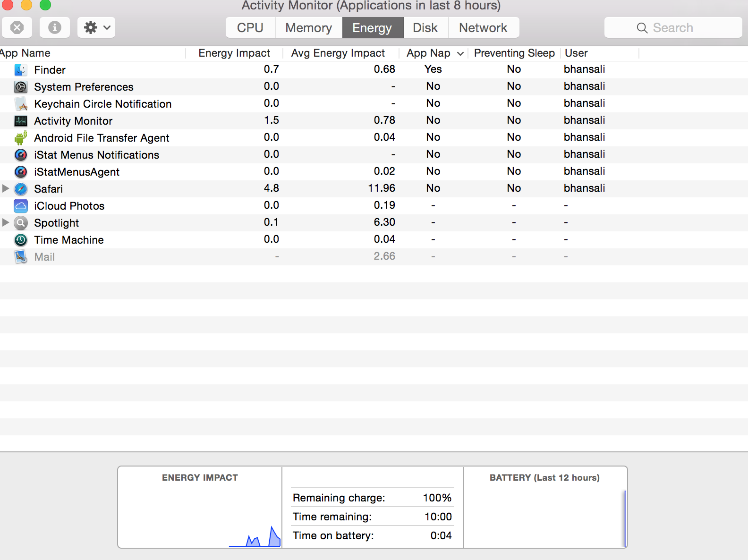Click the Activity Monitor app icon
The width and height of the screenshot is (748, 560).
coord(21,121)
